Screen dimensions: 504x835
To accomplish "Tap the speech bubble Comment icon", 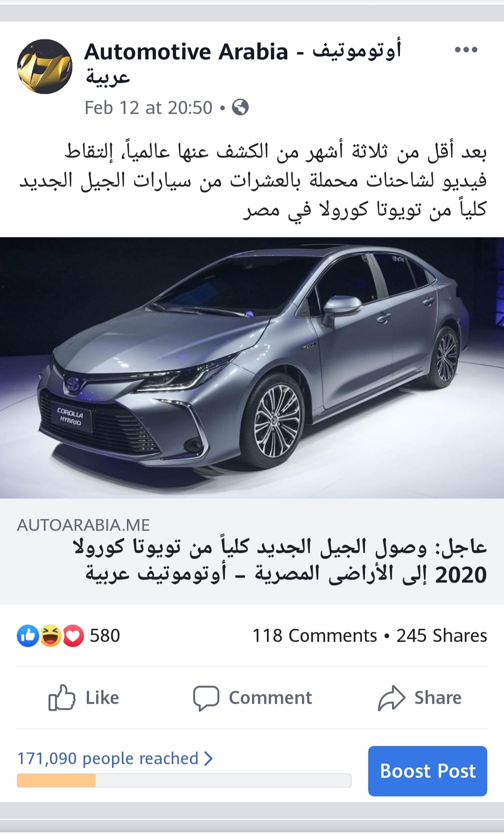I will (206, 698).
